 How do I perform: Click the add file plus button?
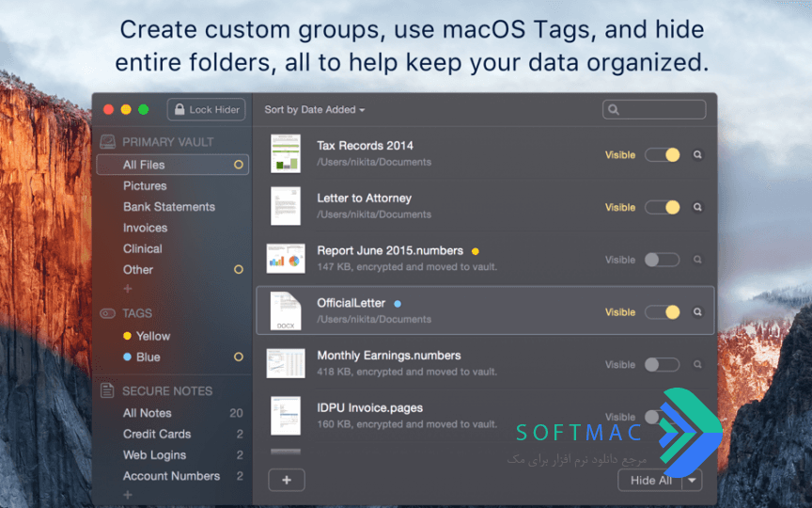[x=287, y=480]
